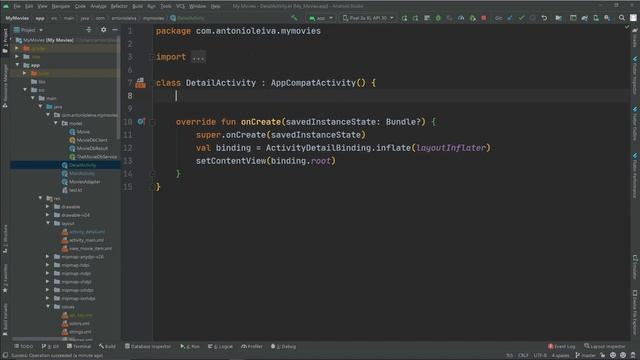Click the Git update project arrow icon

point(509,18)
